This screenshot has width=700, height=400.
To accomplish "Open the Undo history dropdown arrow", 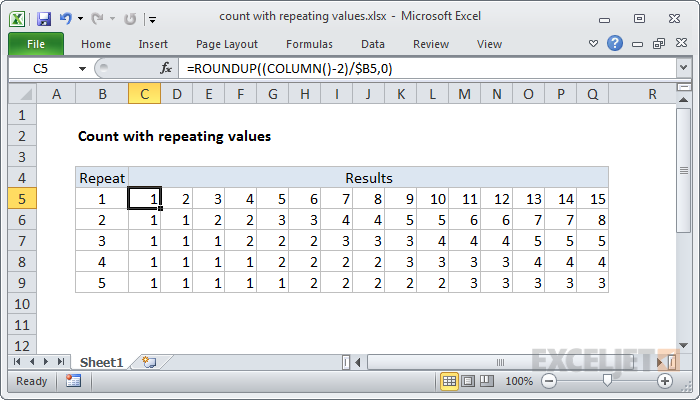I will pos(80,19).
